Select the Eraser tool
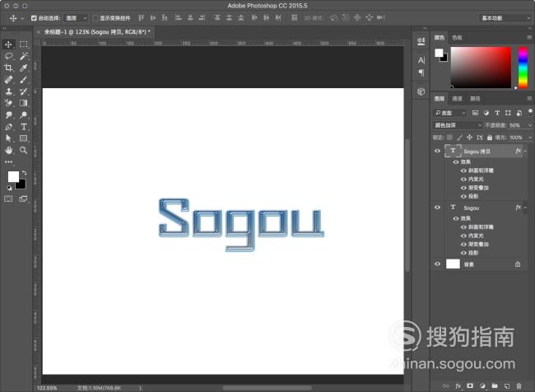 point(8,103)
